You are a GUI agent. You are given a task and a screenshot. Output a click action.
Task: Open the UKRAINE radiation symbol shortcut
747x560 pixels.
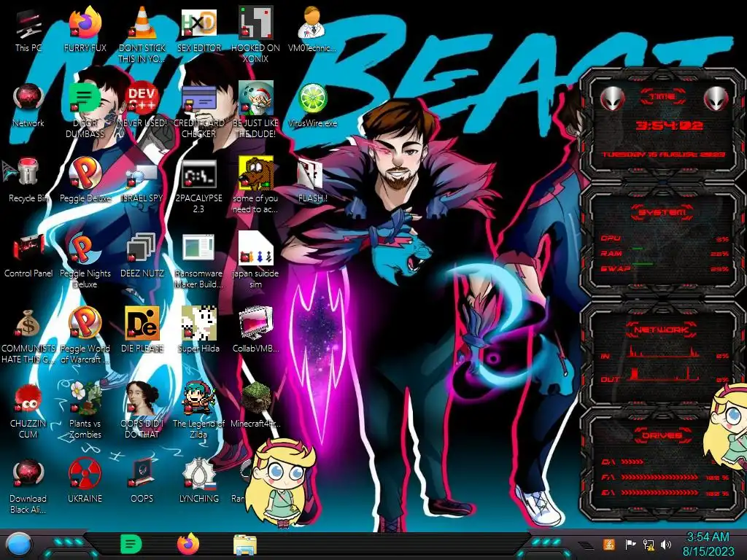[85, 481]
